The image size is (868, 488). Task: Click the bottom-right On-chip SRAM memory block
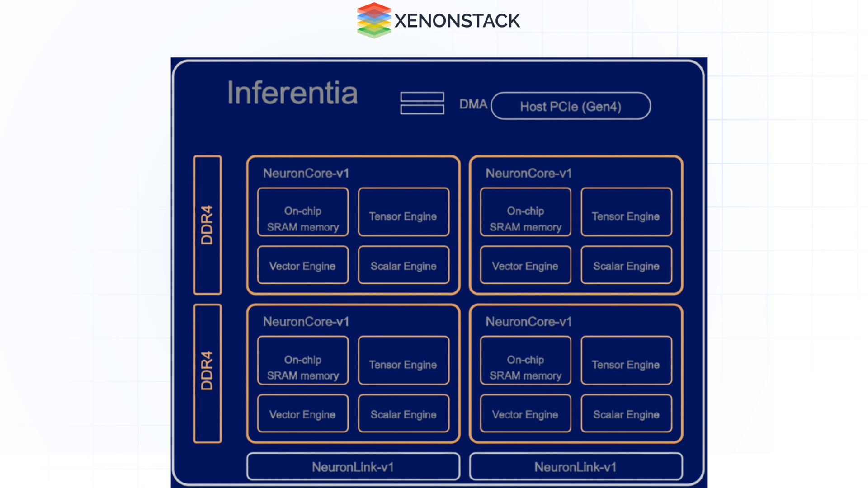[x=525, y=360]
